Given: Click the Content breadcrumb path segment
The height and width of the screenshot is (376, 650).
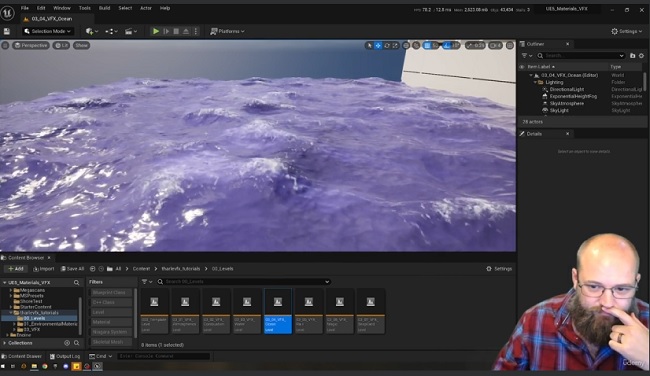Looking at the screenshot, I should (x=141, y=269).
